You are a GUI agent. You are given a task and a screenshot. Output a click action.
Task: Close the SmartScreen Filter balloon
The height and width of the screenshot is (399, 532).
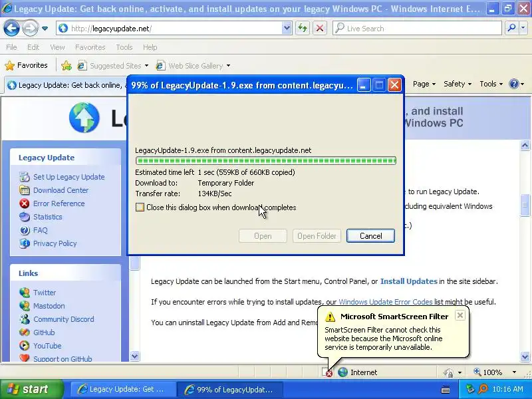tap(460, 315)
